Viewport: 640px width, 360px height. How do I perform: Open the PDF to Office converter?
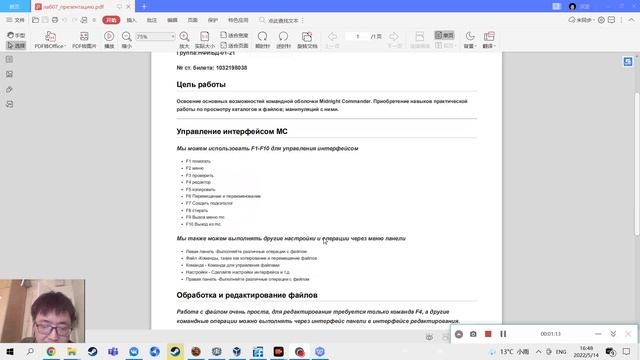pyautogui.click(x=50, y=40)
